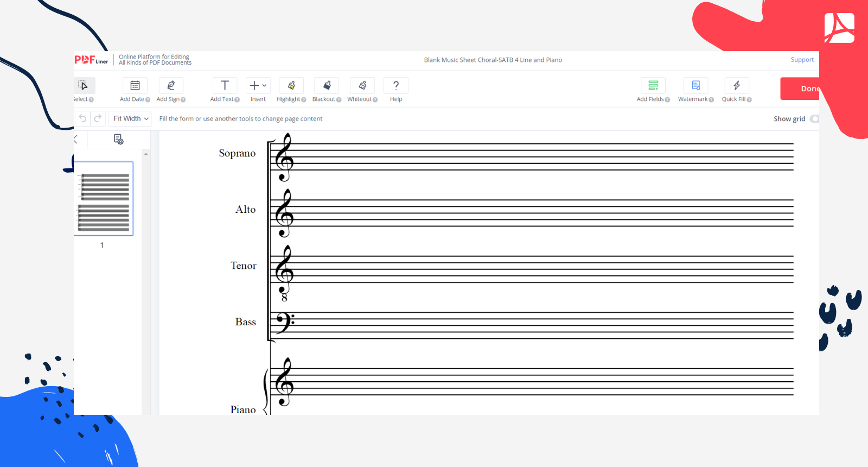Image resolution: width=868 pixels, height=467 pixels.
Task: Select page 1 thumbnail
Action: [103, 199]
